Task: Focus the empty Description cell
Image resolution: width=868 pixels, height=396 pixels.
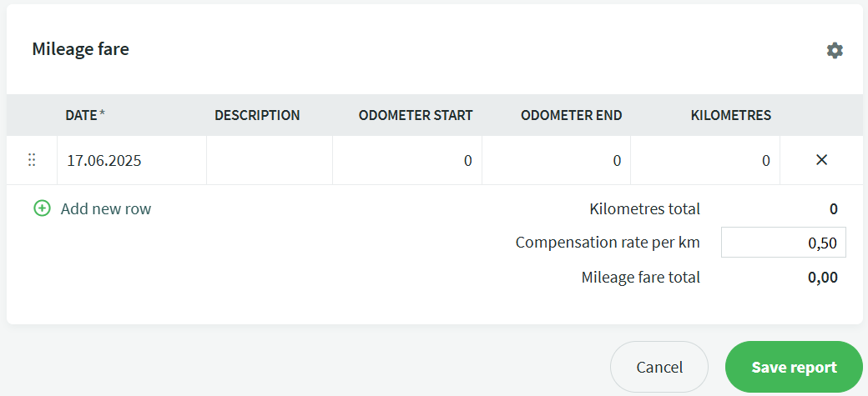Action: click(x=270, y=160)
